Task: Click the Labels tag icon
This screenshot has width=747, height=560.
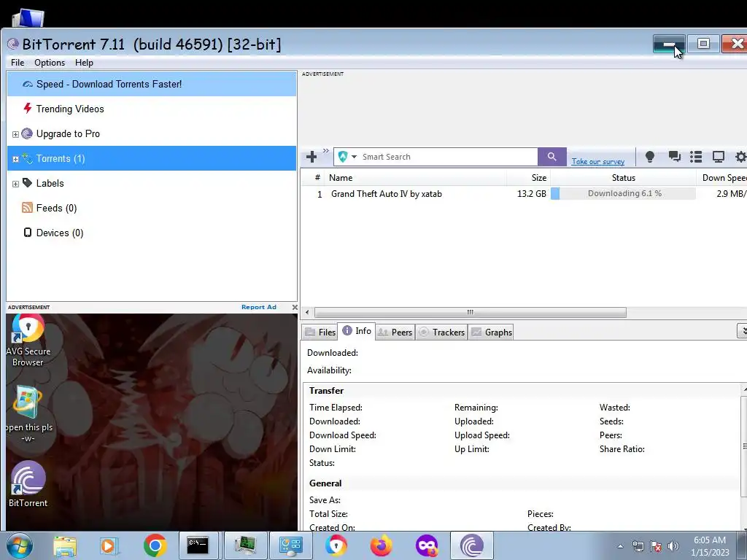Action: point(27,183)
